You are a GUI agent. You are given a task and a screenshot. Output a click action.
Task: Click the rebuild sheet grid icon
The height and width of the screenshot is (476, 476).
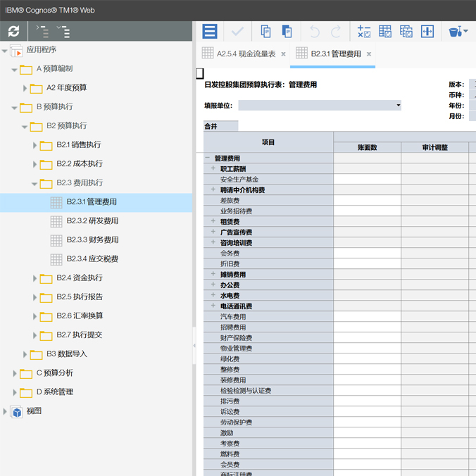(x=385, y=31)
